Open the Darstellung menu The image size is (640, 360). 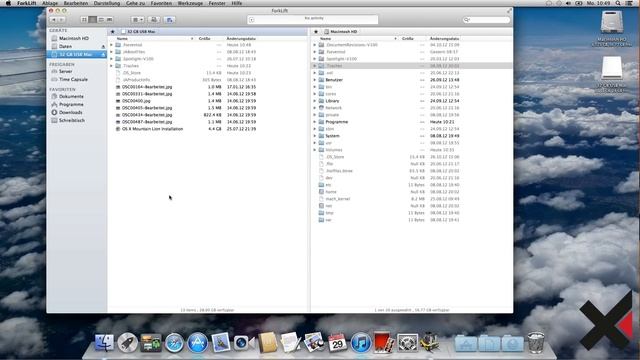[x=107, y=3]
